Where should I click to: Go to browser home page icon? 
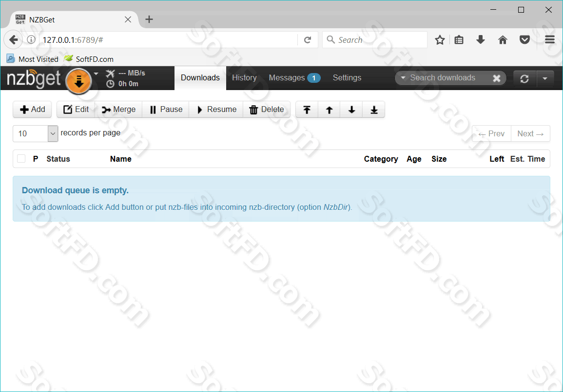pos(503,40)
